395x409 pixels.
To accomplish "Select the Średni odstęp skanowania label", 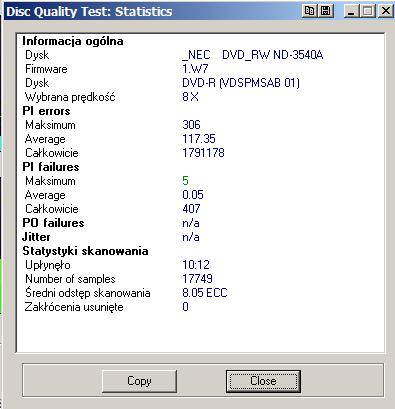I will 88,293.
